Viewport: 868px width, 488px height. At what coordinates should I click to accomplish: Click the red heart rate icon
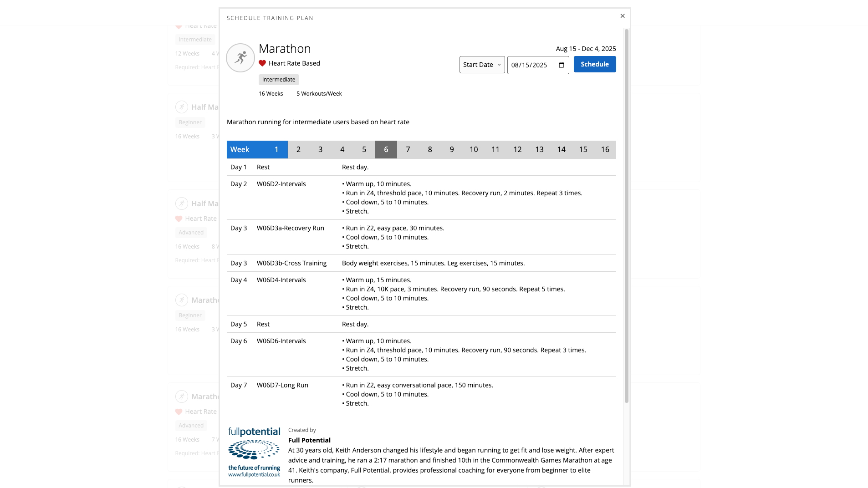pos(262,63)
